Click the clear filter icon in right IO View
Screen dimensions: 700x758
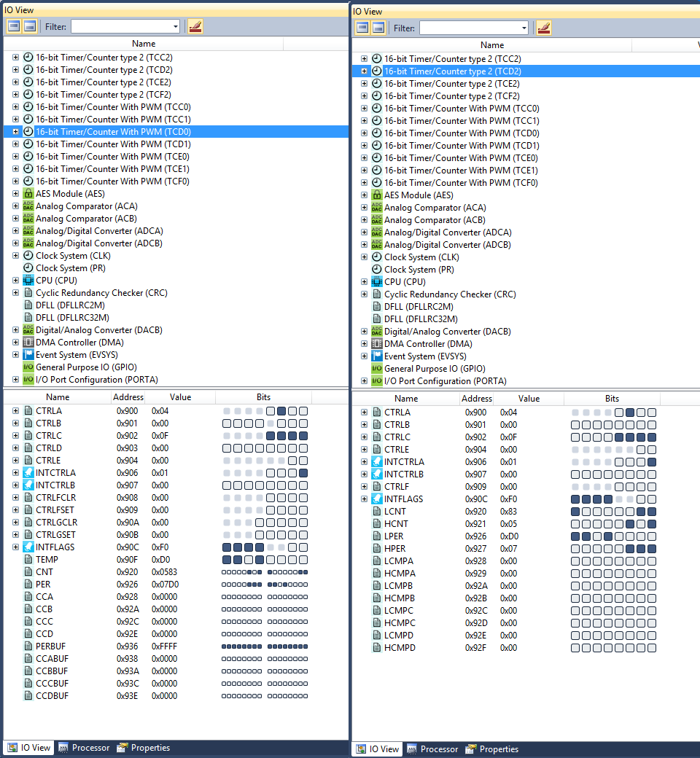tap(544, 28)
